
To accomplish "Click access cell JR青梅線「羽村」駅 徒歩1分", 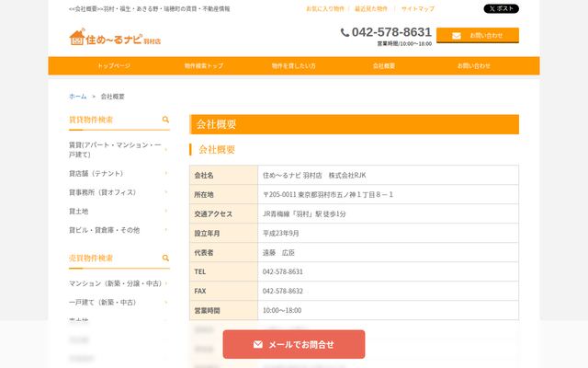I will click(388, 213).
